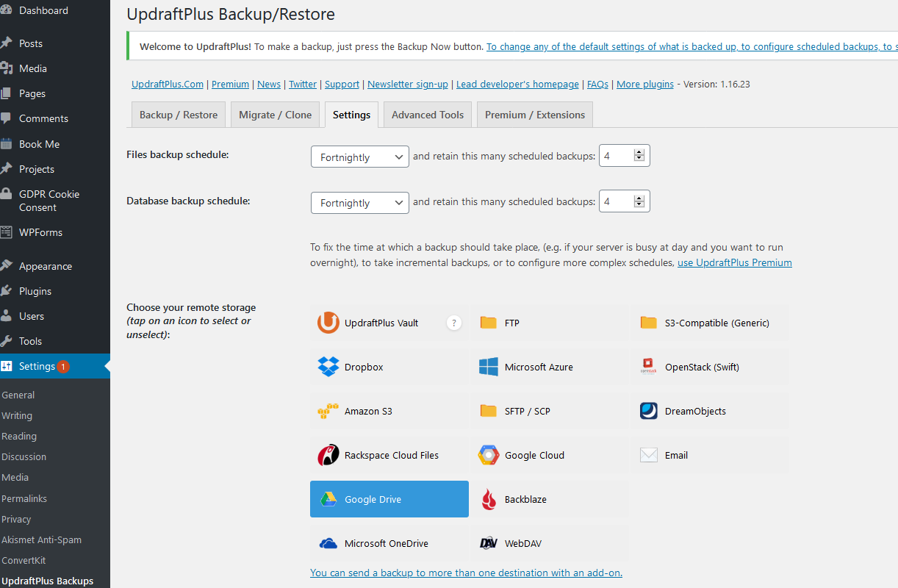Open the Support link
Screen dimensions: 898x588
coord(342,84)
